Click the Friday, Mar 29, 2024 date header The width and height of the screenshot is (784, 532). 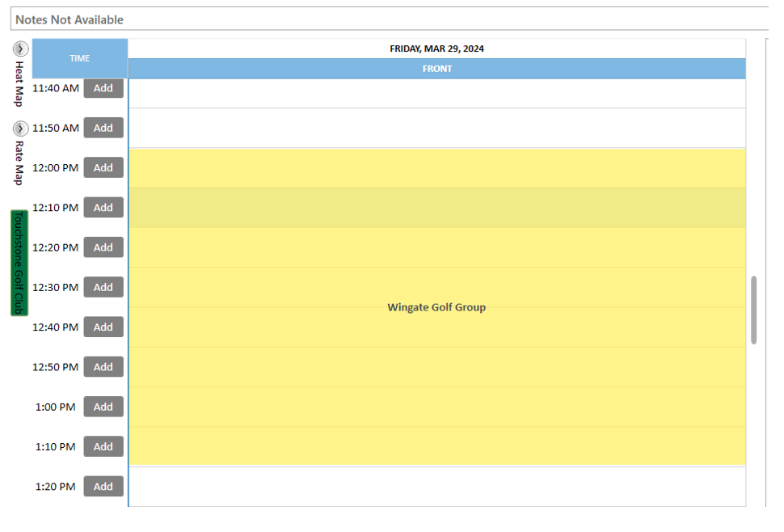[x=437, y=49]
